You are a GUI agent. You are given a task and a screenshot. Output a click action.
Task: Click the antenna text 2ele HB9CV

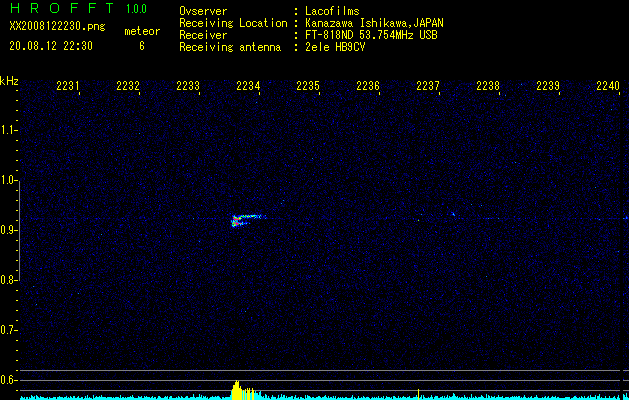click(x=335, y=47)
